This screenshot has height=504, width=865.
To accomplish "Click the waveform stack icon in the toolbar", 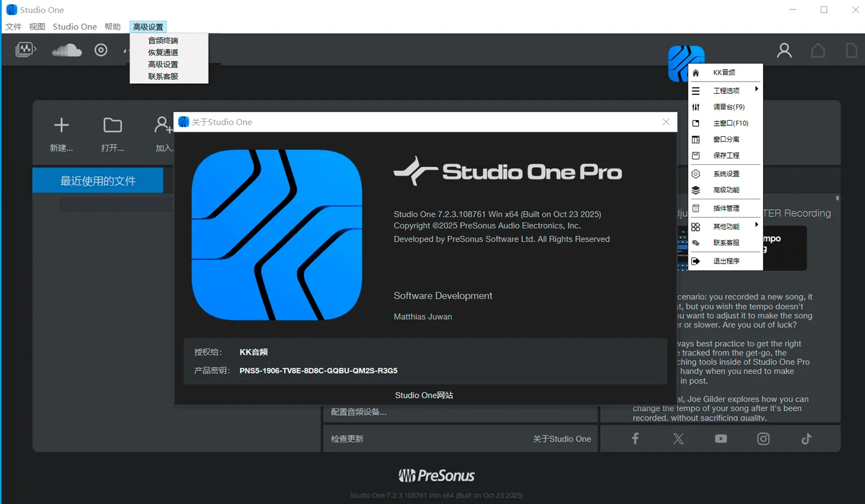I will [26, 50].
